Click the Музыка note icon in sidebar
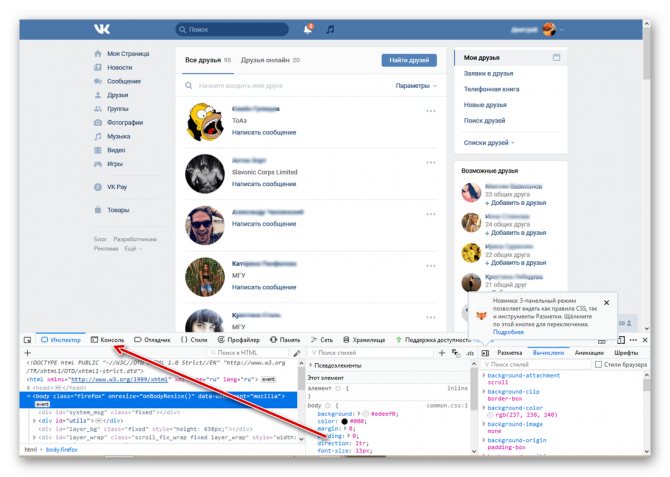 tap(98, 136)
